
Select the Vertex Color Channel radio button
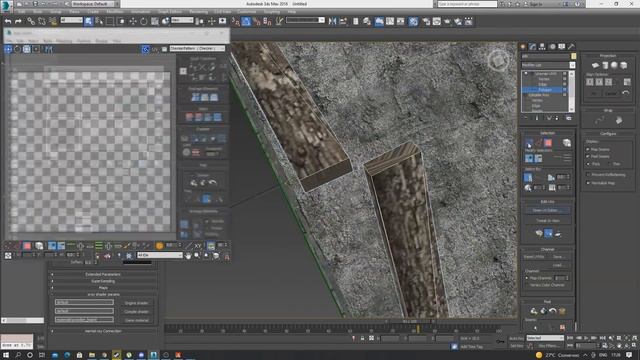tap(527, 285)
